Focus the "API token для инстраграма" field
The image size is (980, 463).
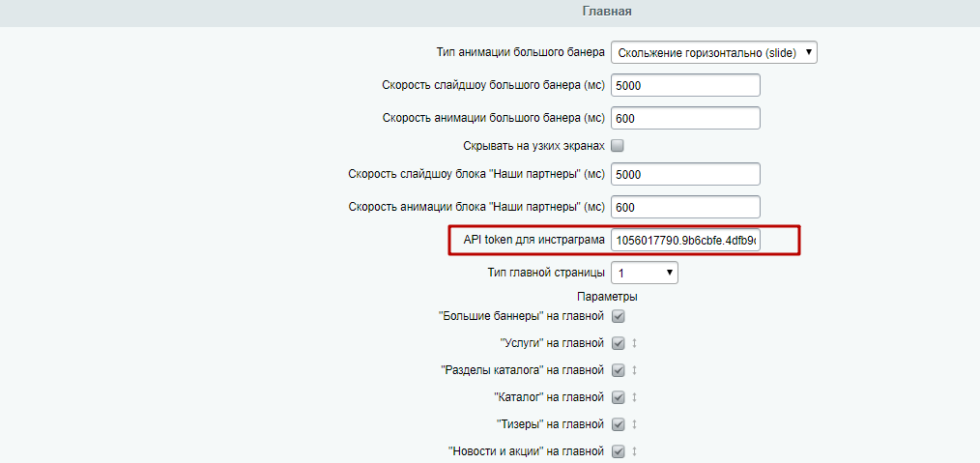click(685, 240)
